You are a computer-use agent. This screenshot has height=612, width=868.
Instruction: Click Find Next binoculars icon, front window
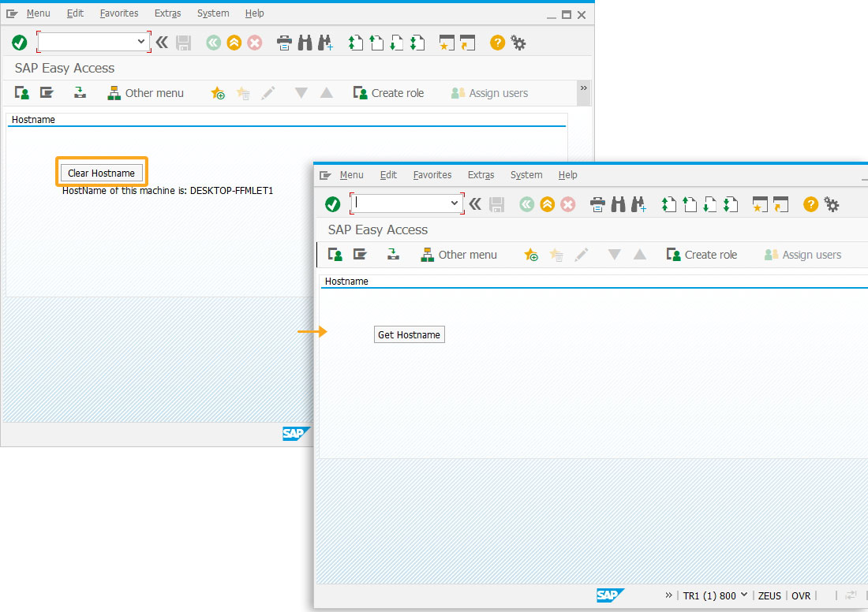tap(639, 204)
